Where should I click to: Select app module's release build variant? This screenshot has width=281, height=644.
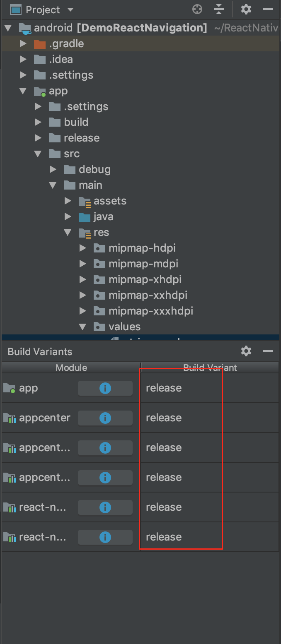click(x=164, y=388)
